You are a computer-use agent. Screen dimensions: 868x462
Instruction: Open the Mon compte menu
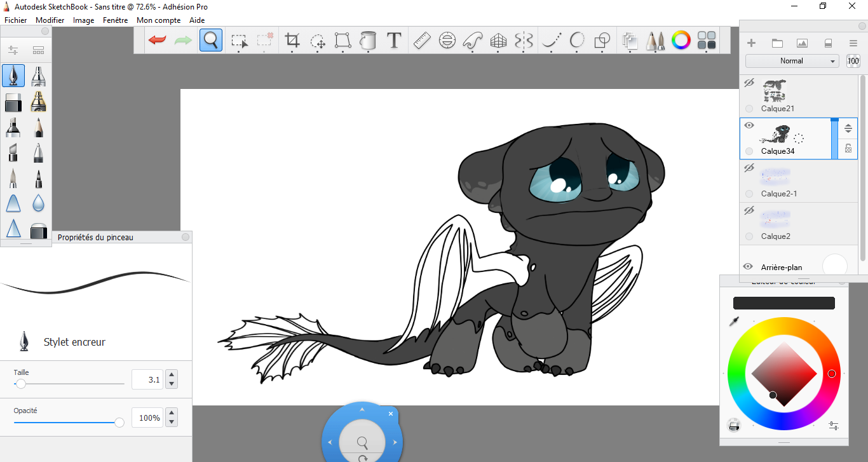click(158, 20)
